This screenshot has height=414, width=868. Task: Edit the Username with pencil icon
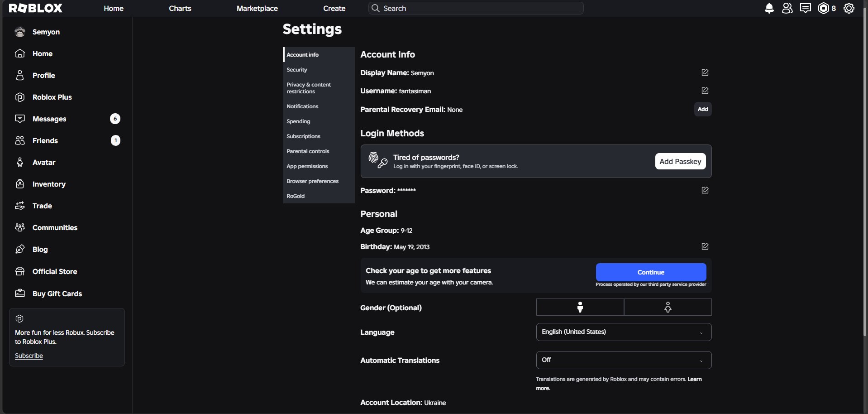click(x=705, y=91)
